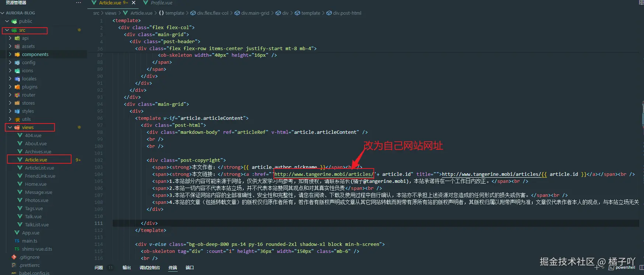This screenshot has width=644, height=275.
Task: Click Vue icon beside 404.vue
Action: (x=20, y=135)
